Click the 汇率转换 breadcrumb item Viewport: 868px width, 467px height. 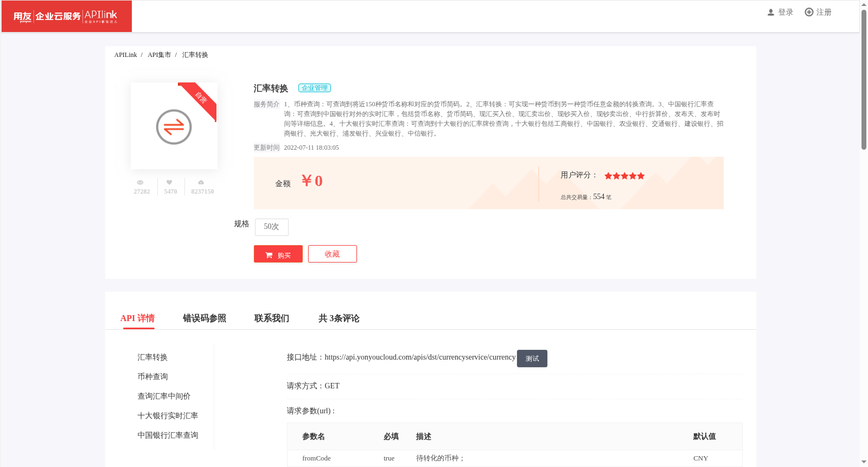(x=195, y=55)
